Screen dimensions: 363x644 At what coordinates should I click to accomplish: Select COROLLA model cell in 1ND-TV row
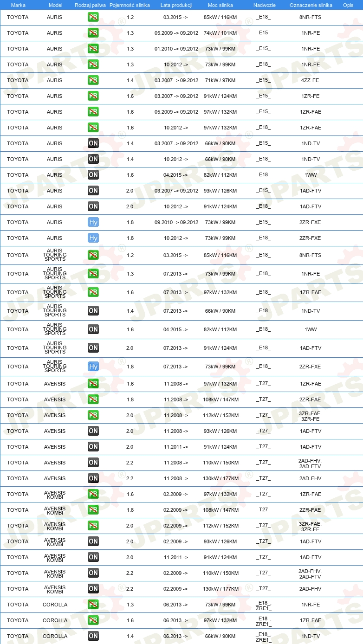[x=55, y=636]
